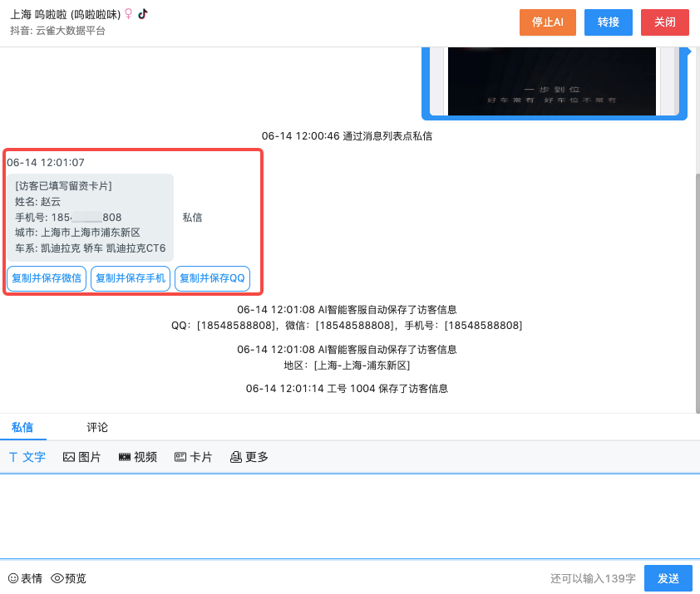Image resolution: width=700 pixels, height=594 pixels.
Task: Switch to the 私信 tab
Action: (x=23, y=427)
